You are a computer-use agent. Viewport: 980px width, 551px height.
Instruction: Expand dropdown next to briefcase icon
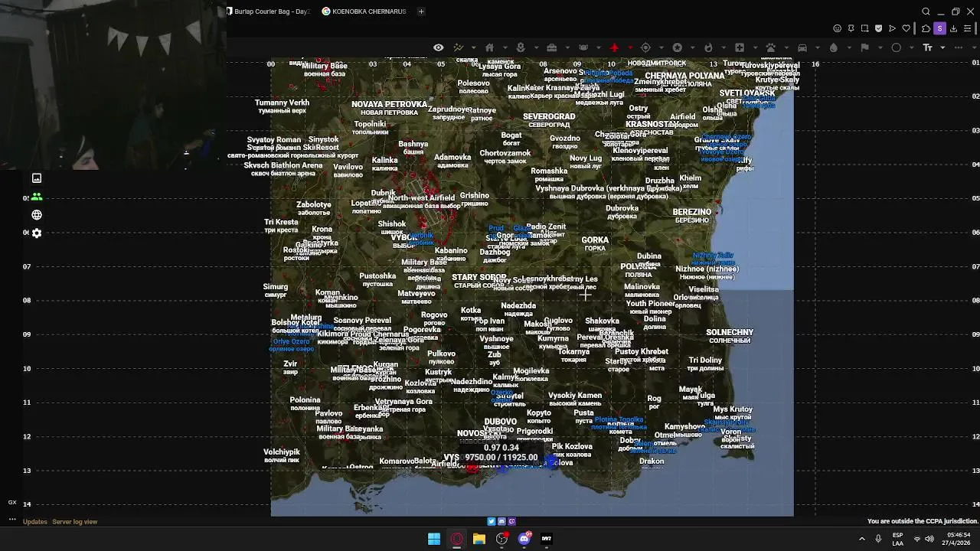click(x=567, y=47)
